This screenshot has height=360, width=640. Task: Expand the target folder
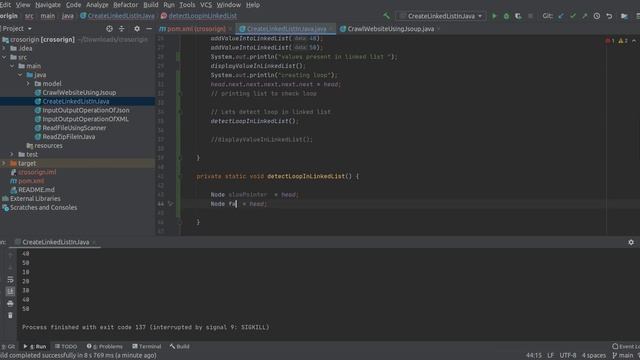click(4, 163)
